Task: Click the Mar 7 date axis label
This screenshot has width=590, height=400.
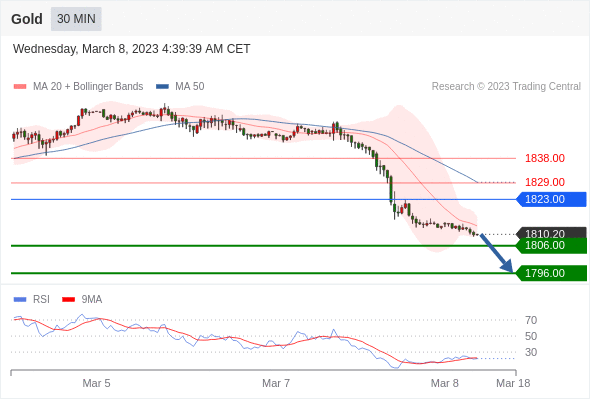Action: pyautogui.click(x=276, y=383)
